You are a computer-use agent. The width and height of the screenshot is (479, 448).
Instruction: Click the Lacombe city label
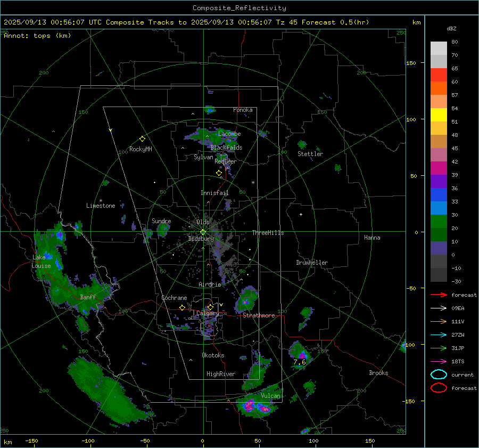tap(229, 134)
